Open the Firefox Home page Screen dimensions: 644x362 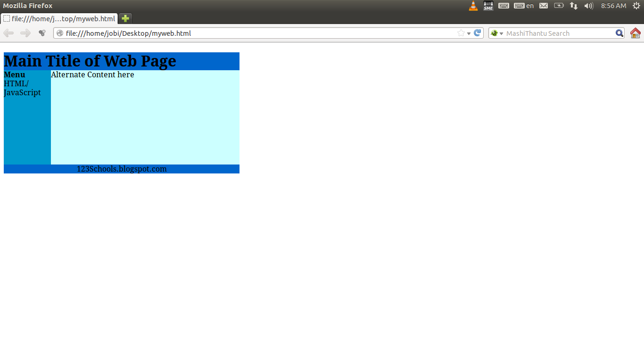click(x=635, y=33)
